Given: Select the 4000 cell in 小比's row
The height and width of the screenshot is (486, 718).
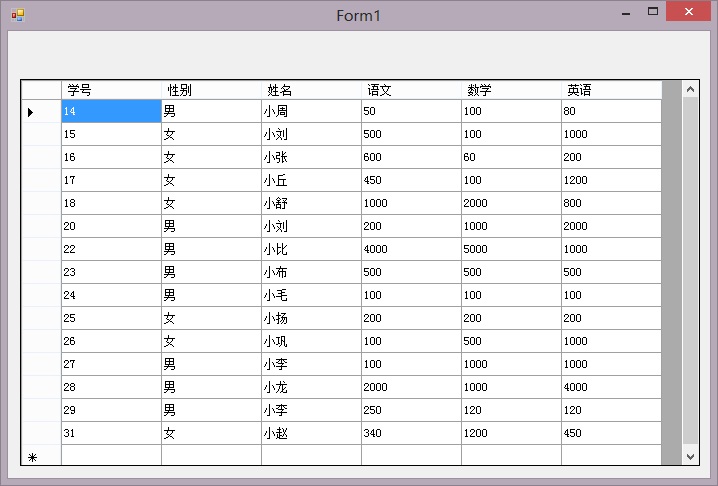Looking at the screenshot, I should (411, 249).
